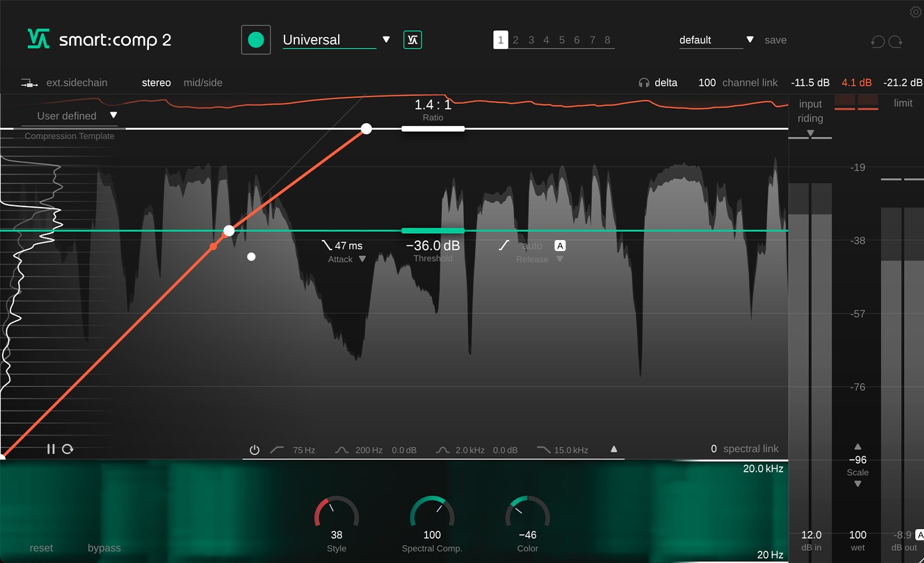Click the -36.0 dB threshold value
Screen dimensions: 924x563
433,245
